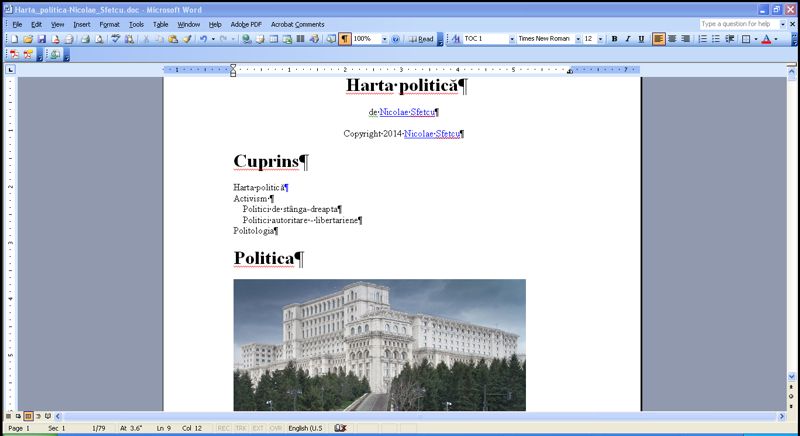
Task: Open the Zoom percentage dropdown
Action: [x=384, y=39]
